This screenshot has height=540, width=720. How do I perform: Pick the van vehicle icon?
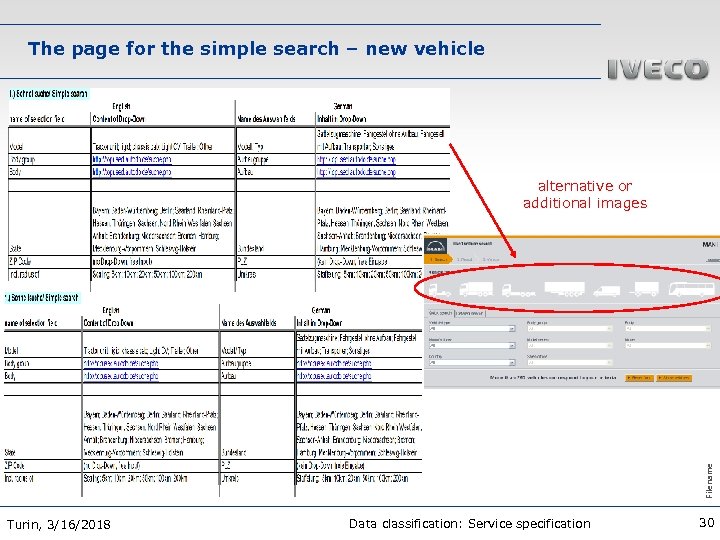[607, 291]
